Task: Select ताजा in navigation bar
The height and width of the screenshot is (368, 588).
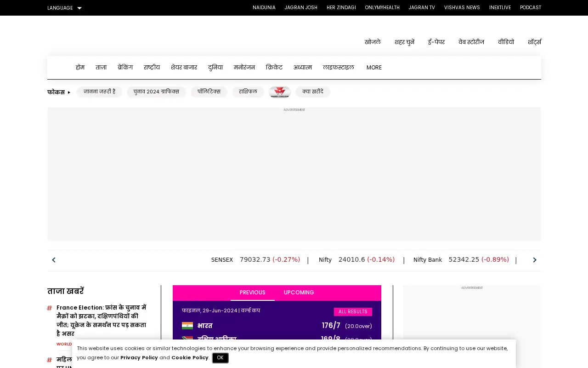Action: [101, 68]
